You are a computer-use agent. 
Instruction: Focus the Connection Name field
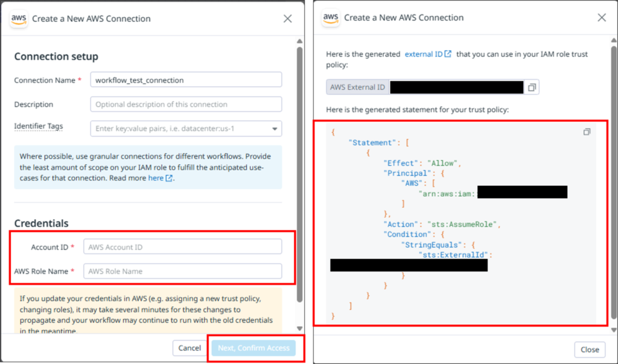tap(186, 80)
